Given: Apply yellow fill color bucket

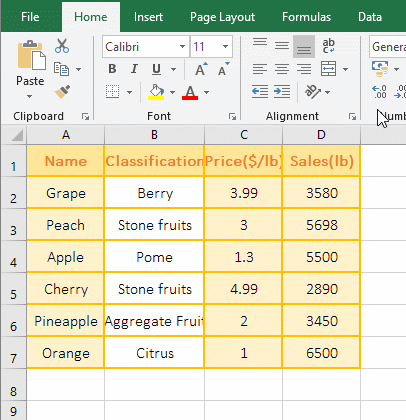Looking at the screenshot, I should 156,92.
